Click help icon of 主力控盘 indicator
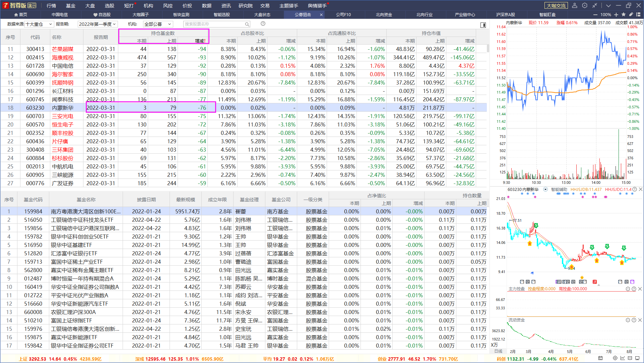The width and height of the screenshot is (644, 363). (634, 289)
